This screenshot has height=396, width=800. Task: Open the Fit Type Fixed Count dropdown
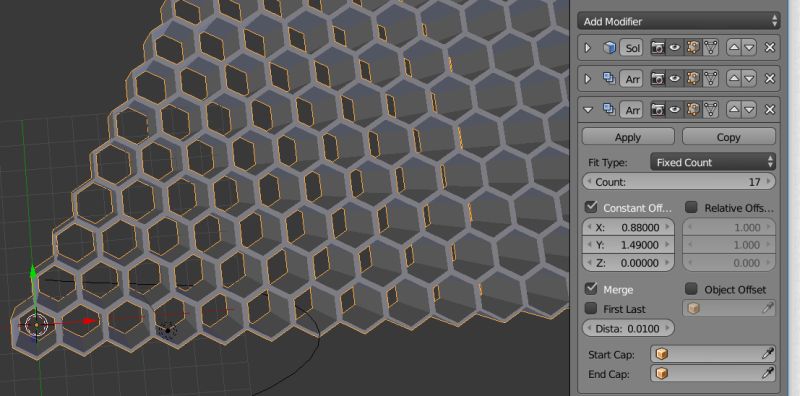[713, 162]
